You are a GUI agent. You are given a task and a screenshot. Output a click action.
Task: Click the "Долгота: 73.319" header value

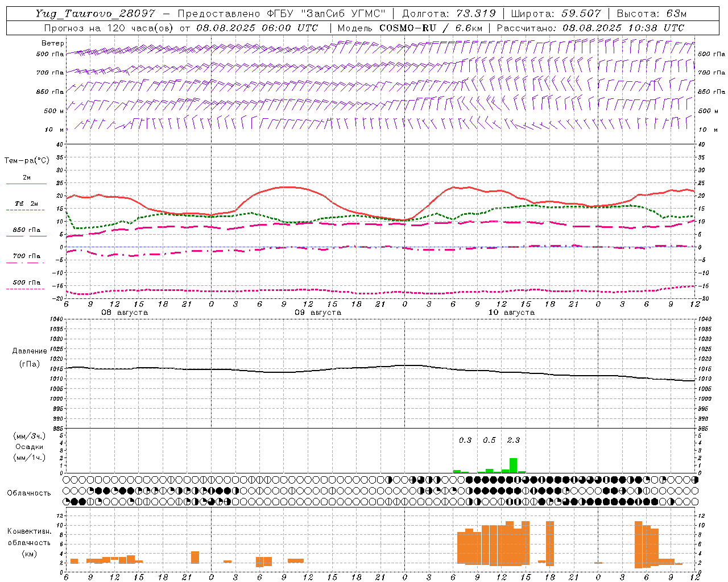(449, 14)
